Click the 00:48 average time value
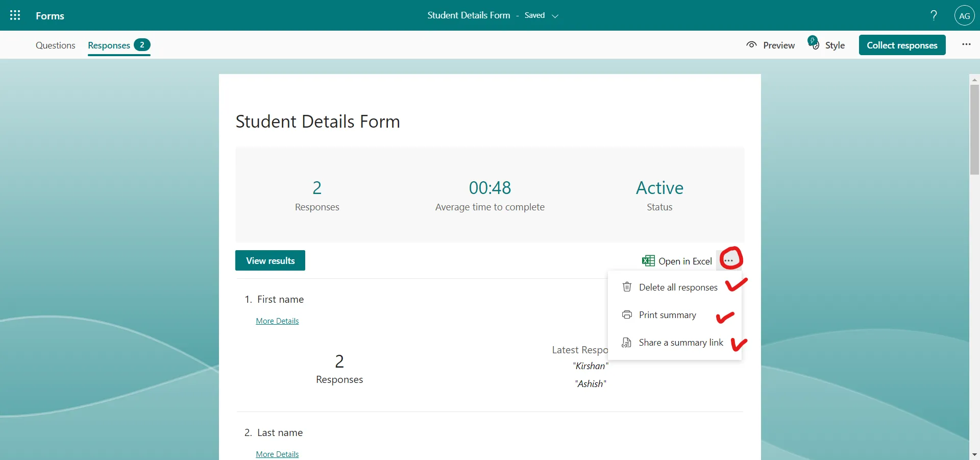The width and height of the screenshot is (980, 460). tap(490, 188)
